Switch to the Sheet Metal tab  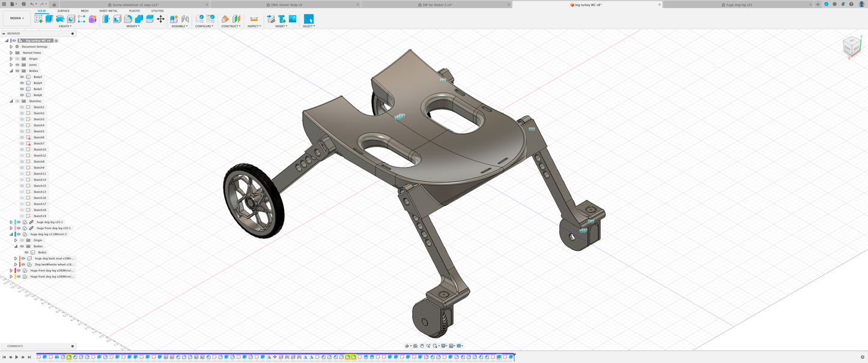tap(108, 11)
